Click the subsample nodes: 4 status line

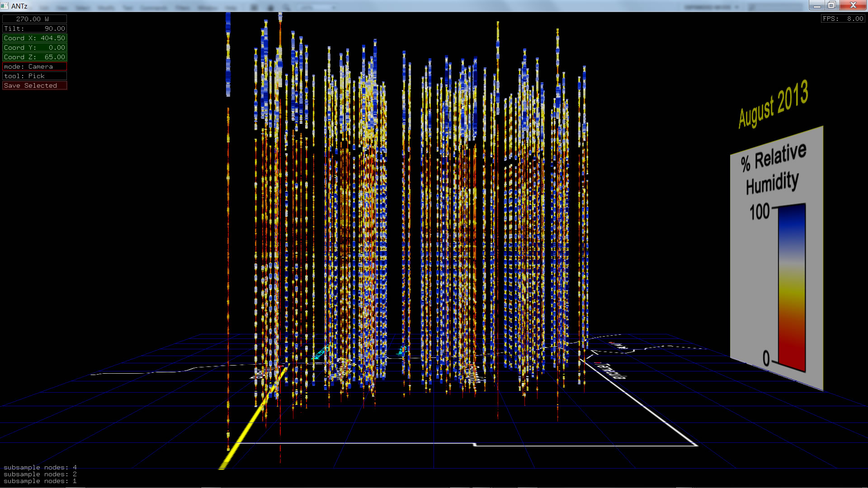point(40,467)
